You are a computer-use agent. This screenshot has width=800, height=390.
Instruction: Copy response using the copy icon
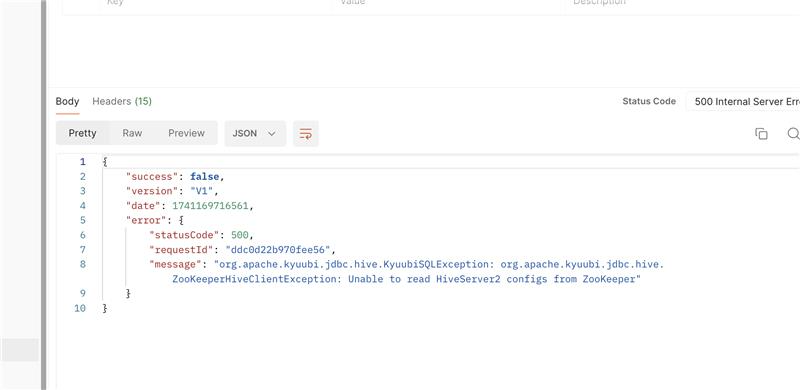(761, 134)
